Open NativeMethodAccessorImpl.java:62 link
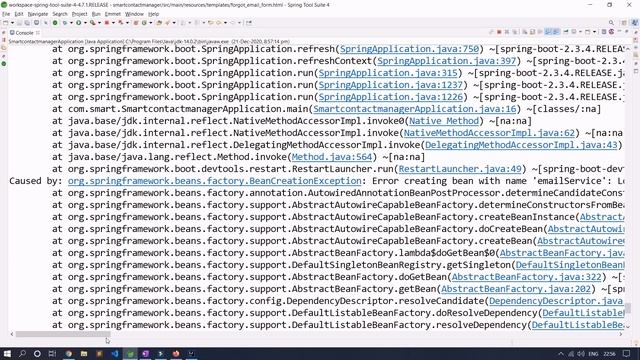The height and width of the screenshot is (360, 640). click(x=489, y=133)
